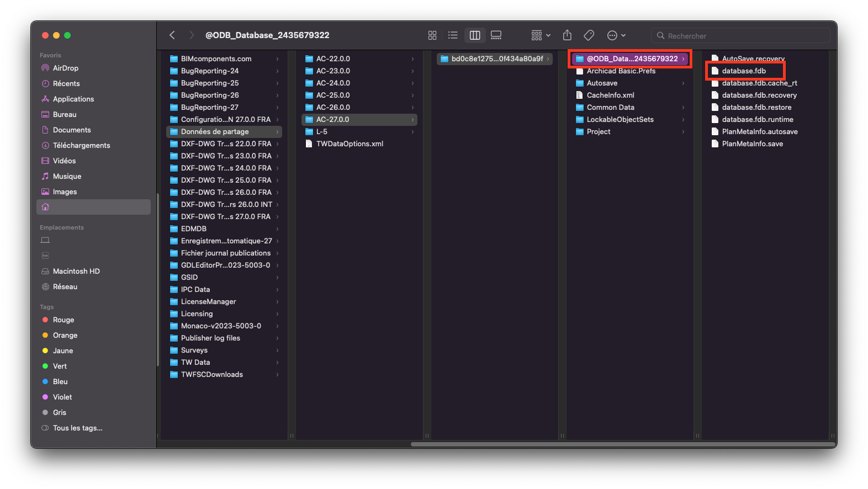The height and width of the screenshot is (489, 868).
Task: Filter by the Jaune tag
Action: coord(93,350)
